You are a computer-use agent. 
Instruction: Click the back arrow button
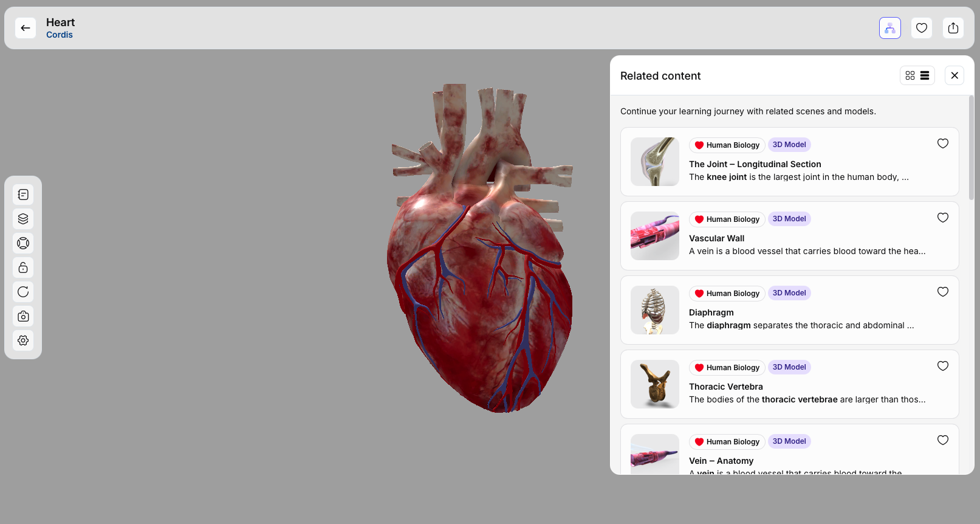click(x=26, y=28)
